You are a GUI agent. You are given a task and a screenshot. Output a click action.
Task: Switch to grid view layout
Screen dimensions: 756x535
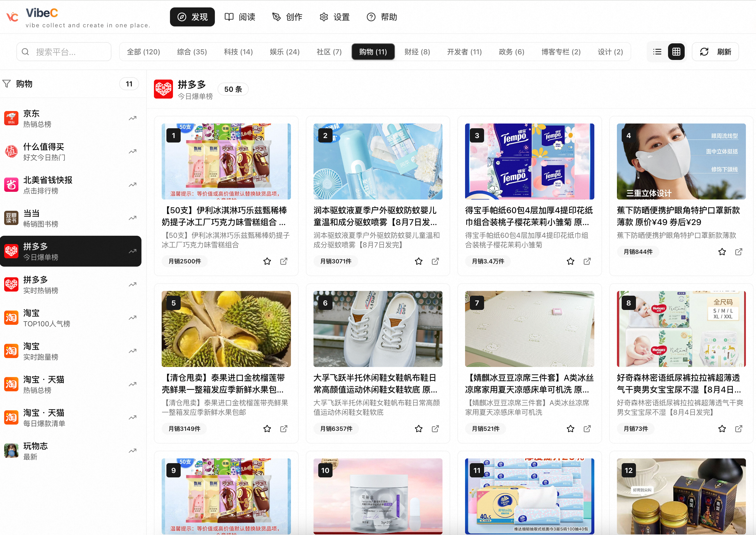[x=676, y=52]
